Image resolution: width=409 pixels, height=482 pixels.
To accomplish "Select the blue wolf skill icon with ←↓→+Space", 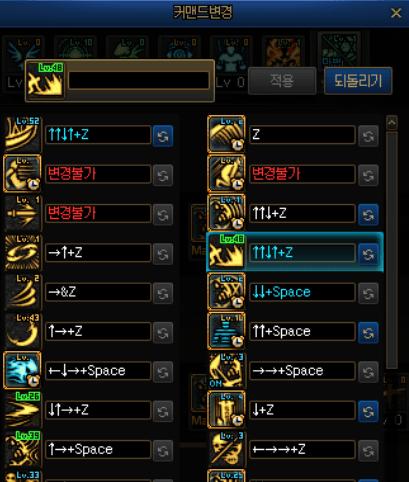I will pyautogui.click(x=22, y=370).
